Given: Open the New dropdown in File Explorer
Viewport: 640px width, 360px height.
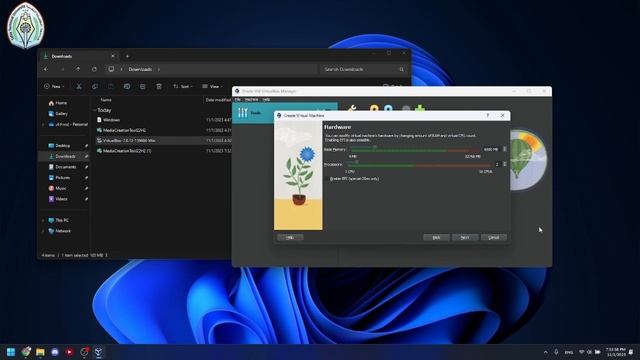Looking at the screenshot, I should (54, 87).
